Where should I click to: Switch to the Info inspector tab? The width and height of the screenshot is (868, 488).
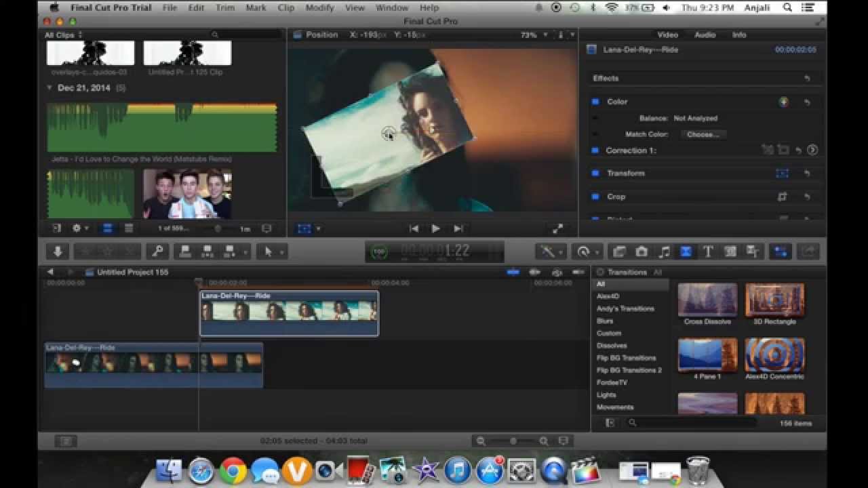click(x=739, y=35)
